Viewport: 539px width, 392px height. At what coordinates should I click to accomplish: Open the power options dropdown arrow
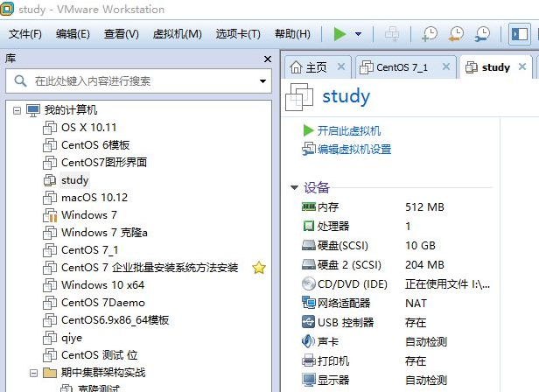tap(358, 34)
